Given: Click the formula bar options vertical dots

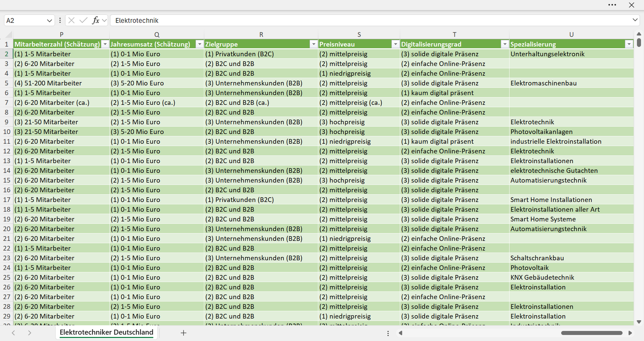Looking at the screenshot, I should click(60, 20).
